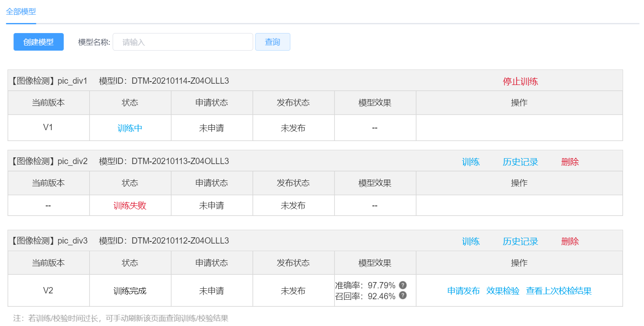Open 历史记录 for model pic_div3
644x326 pixels.
click(x=520, y=241)
